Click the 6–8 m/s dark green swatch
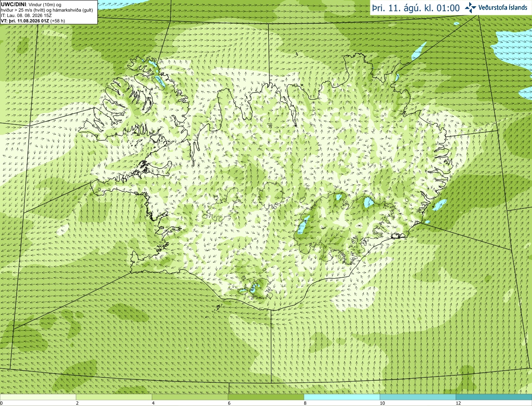Viewport: 532px width, 406px height. pyautogui.click(x=266, y=397)
